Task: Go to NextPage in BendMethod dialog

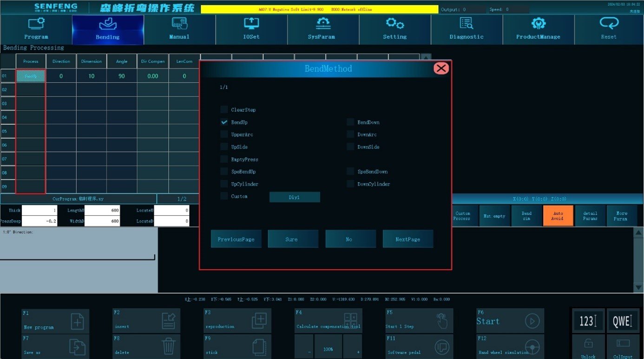Action: point(408,239)
